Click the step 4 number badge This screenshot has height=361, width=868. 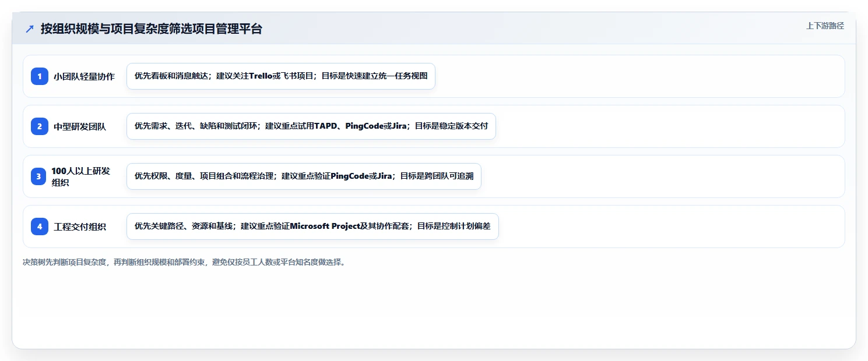tap(40, 226)
